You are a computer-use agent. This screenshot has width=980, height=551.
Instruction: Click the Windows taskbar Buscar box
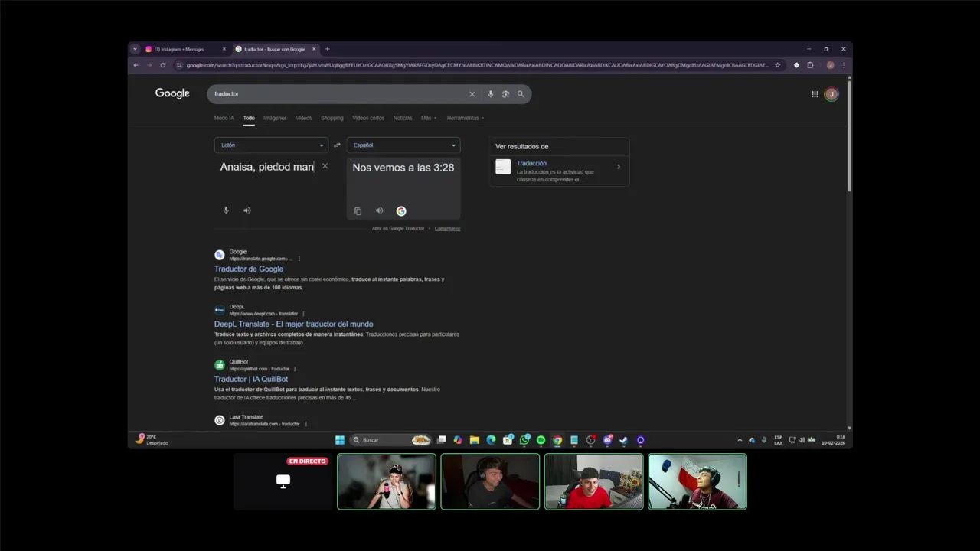[x=391, y=440]
